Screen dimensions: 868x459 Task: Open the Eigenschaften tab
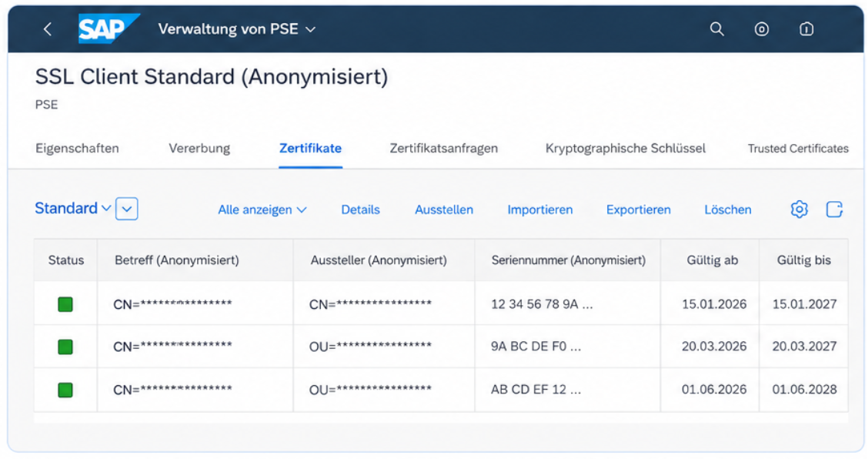coord(77,148)
